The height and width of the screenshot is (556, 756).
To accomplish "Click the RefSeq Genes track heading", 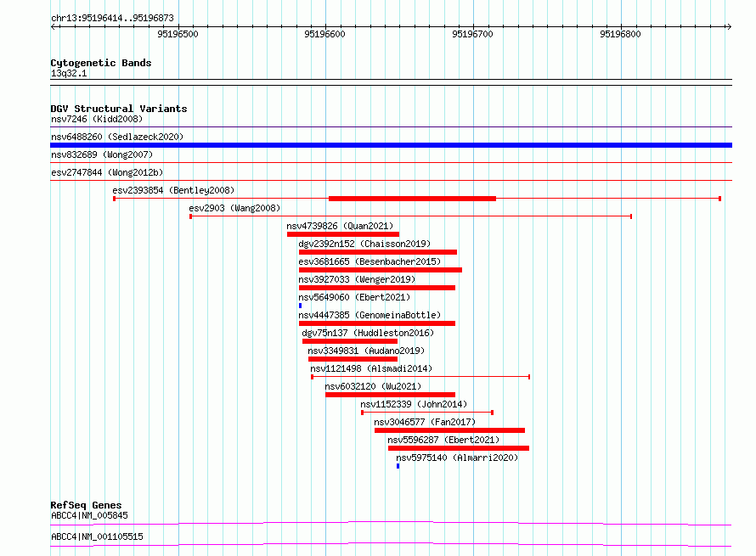I will coord(87,505).
